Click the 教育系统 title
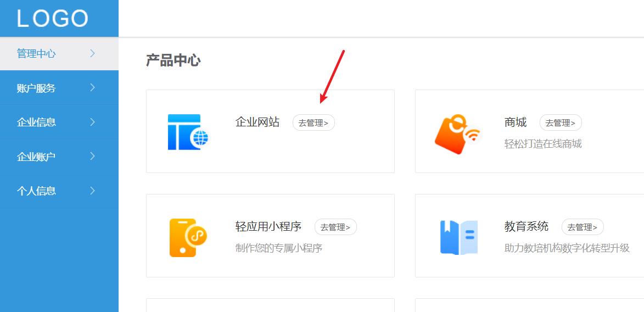 tap(527, 226)
